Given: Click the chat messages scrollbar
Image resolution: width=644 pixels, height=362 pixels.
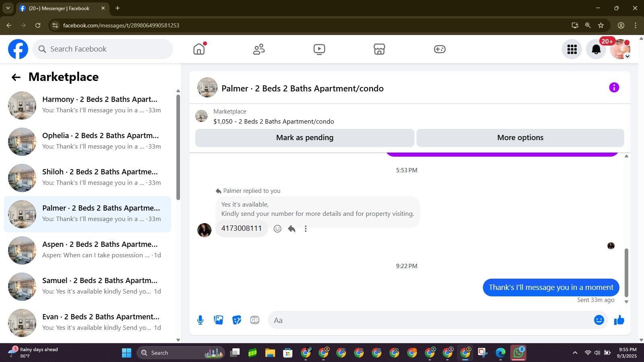Looking at the screenshot, I should coord(626,273).
